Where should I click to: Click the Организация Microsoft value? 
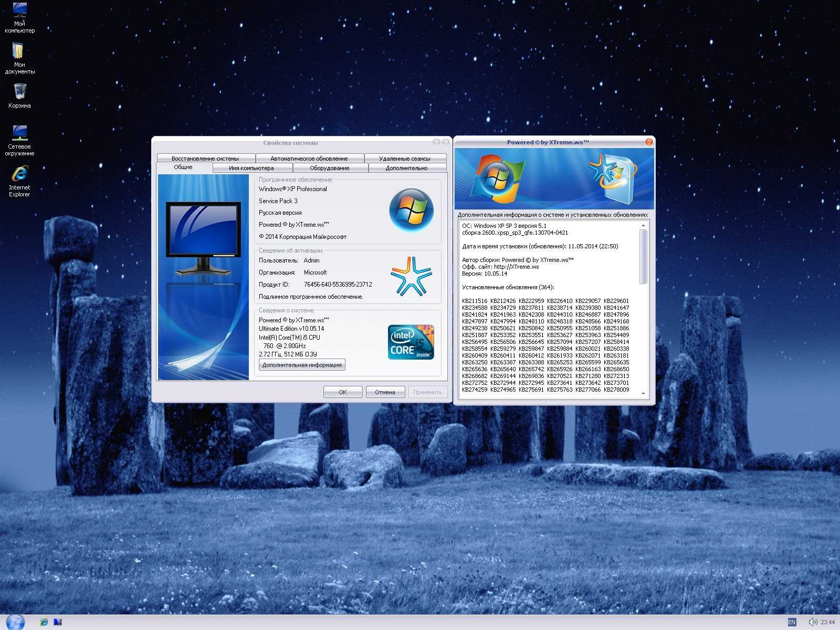315,272
